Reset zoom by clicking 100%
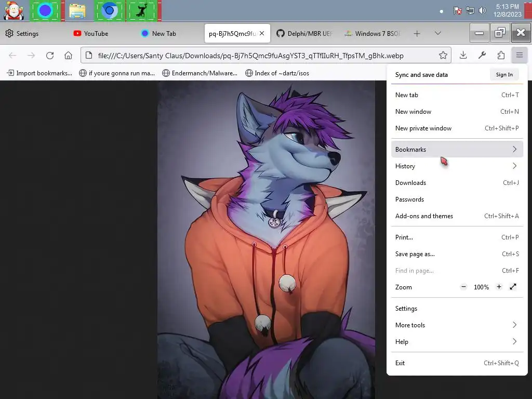 click(481, 287)
